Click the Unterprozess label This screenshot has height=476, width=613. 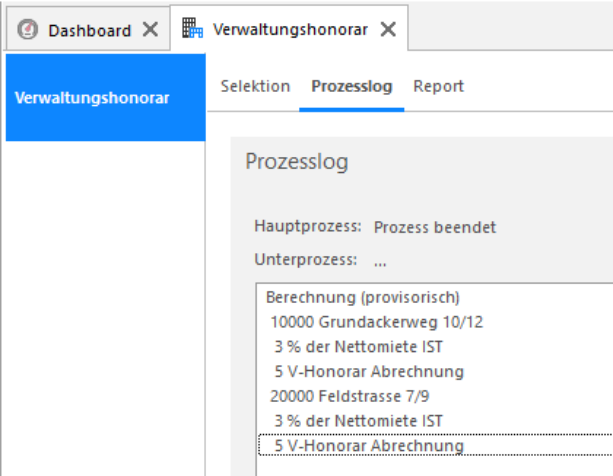pyautogui.click(x=306, y=259)
